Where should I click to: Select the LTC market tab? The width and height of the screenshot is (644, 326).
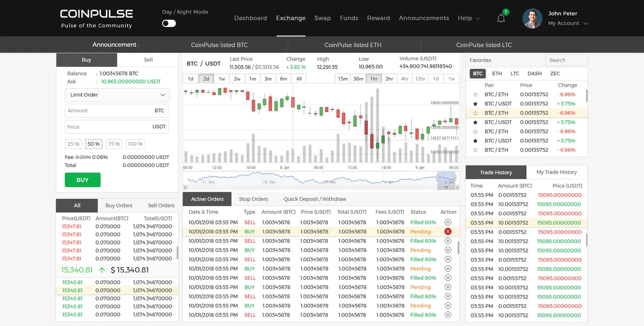515,73
